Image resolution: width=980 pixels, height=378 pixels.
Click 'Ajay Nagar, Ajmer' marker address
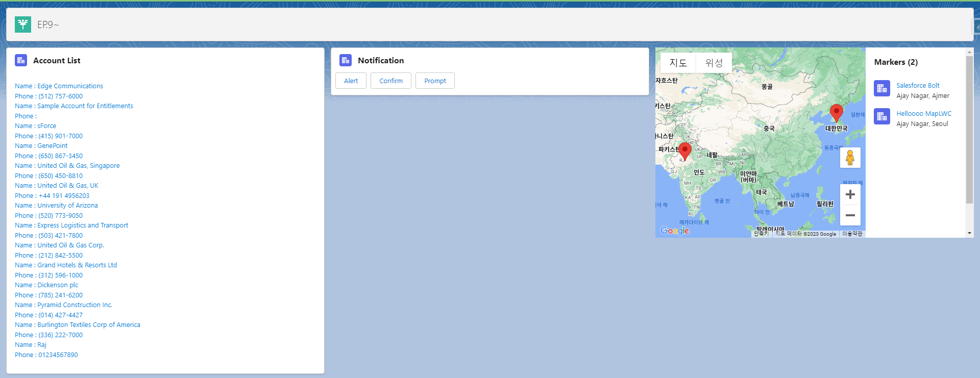pos(923,95)
